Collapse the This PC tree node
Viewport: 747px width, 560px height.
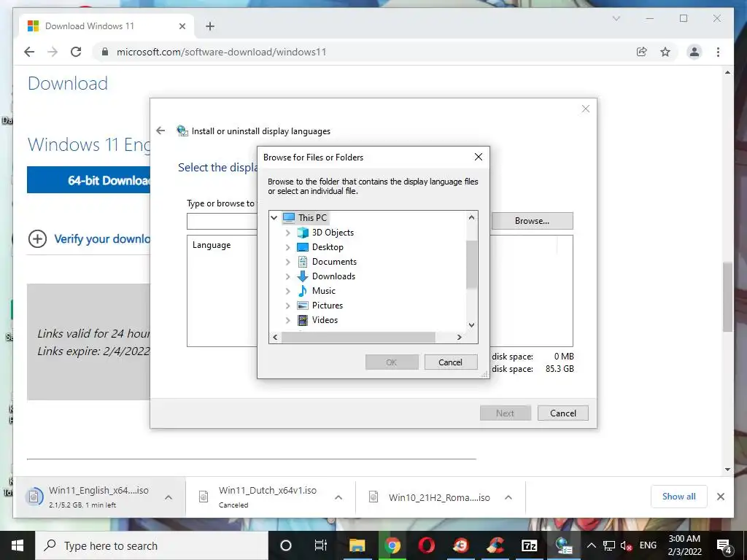(274, 217)
